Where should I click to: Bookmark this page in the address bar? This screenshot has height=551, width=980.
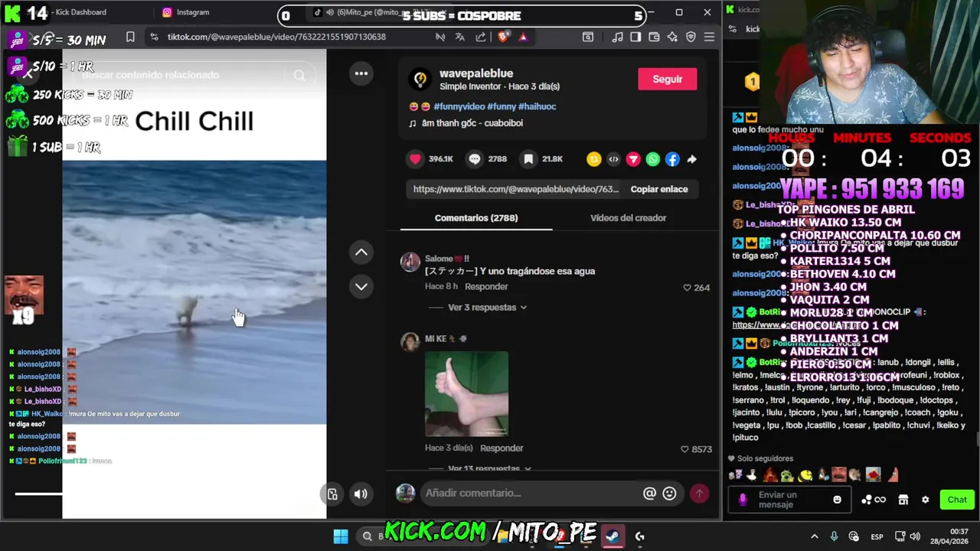[130, 37]
